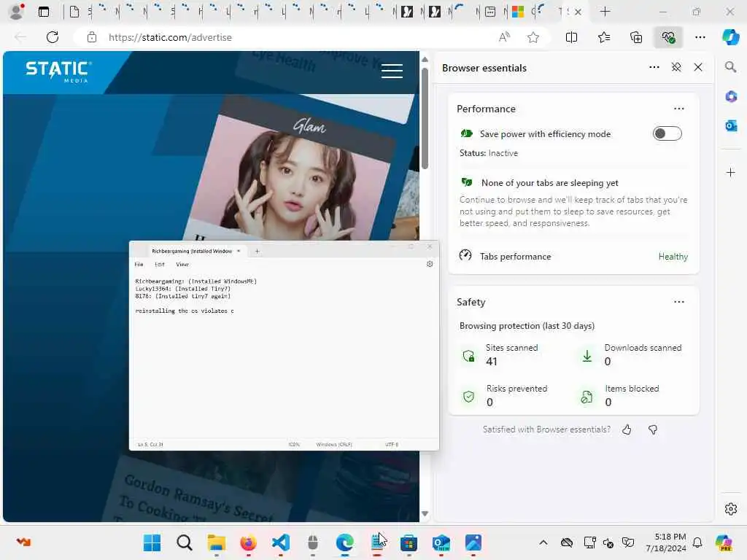Open Visual Studio Code from taskbar
The image size is (747, 560).
(281, 542)
